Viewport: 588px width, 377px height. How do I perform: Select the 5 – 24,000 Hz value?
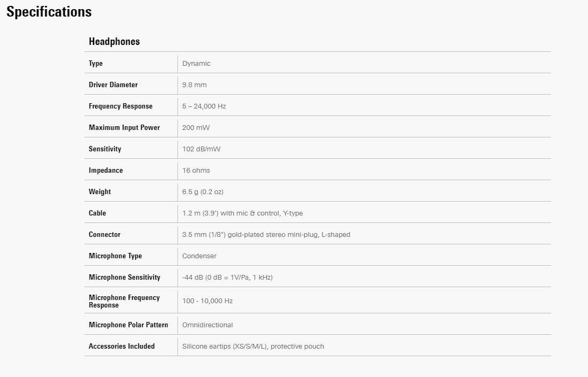[x=204, y=106]
